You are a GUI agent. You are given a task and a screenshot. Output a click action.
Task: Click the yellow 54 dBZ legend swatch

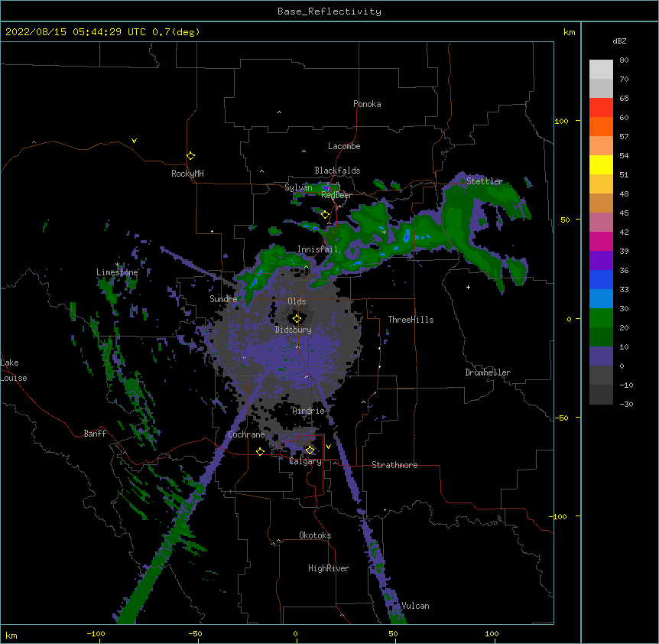[x=601, y=164]
